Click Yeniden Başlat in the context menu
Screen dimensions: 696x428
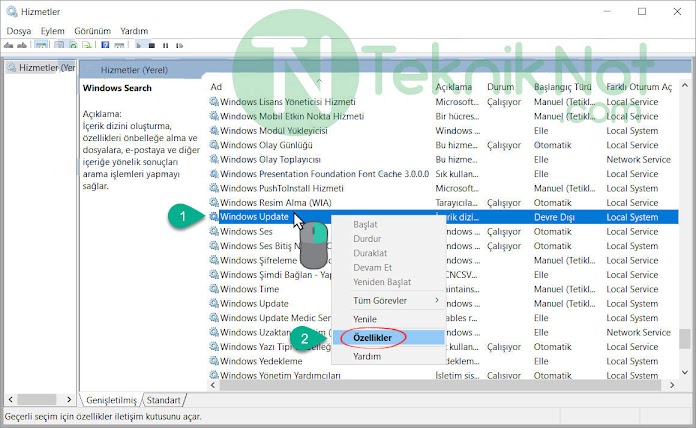pyautogui.click(x=388, y=282)
